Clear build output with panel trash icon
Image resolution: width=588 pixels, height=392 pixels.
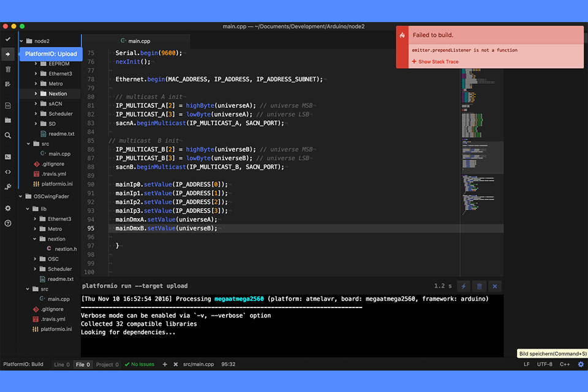click(x=479, y=286)
